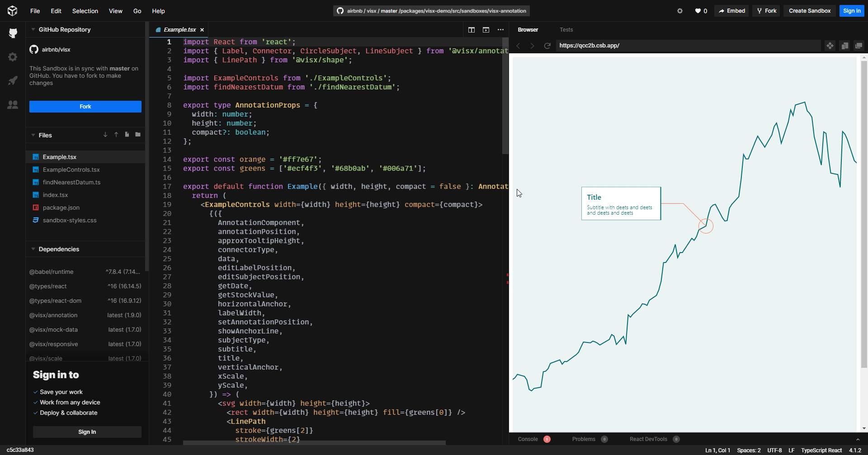This screenshot has height=455, width=868.
Task: Refresh the browser preview
Action: point(547,46)
